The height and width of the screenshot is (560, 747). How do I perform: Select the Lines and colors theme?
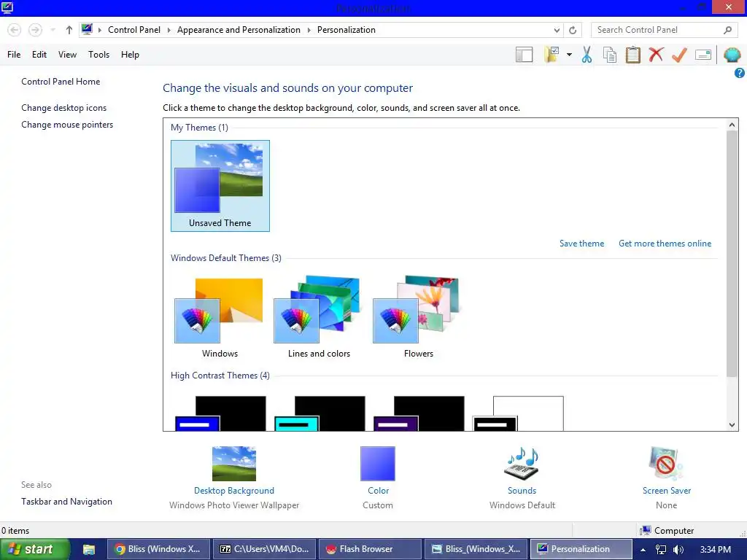click(x=319, y=318)
